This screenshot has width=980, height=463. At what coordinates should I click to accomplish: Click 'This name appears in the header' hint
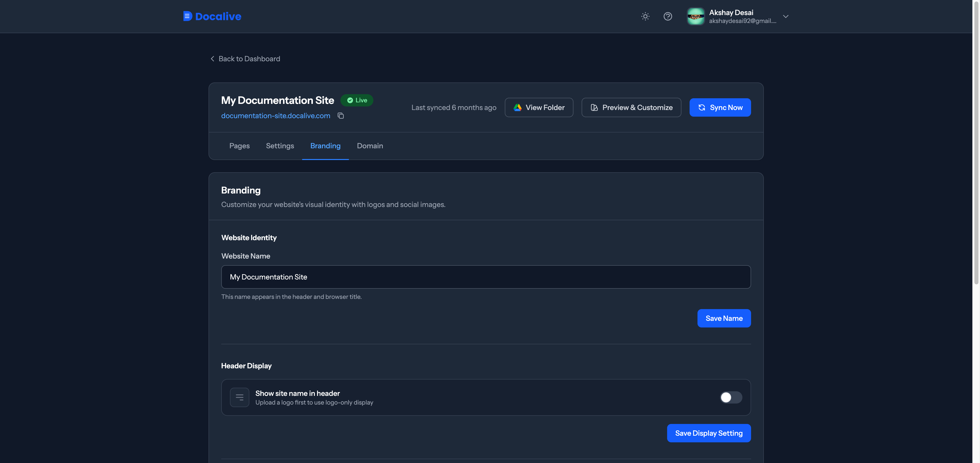click(x=291, y=297)
